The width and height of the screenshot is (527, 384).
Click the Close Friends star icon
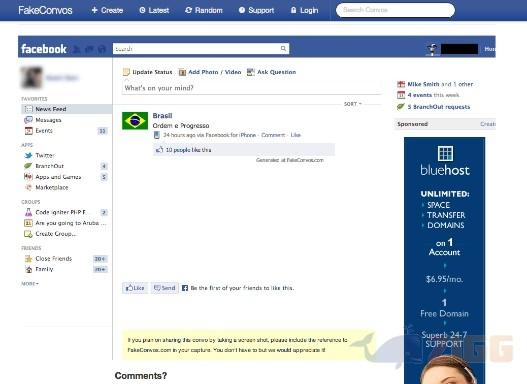[28, 259]
